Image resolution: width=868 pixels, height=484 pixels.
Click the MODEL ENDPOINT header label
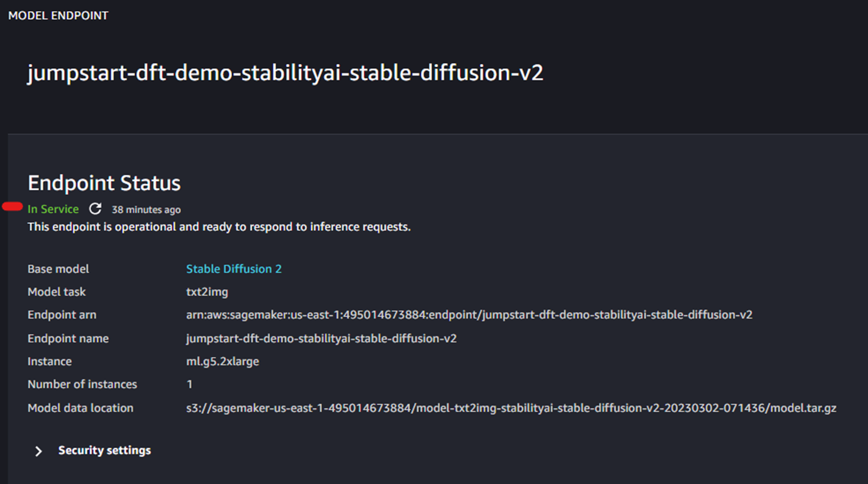coord(58,16)
